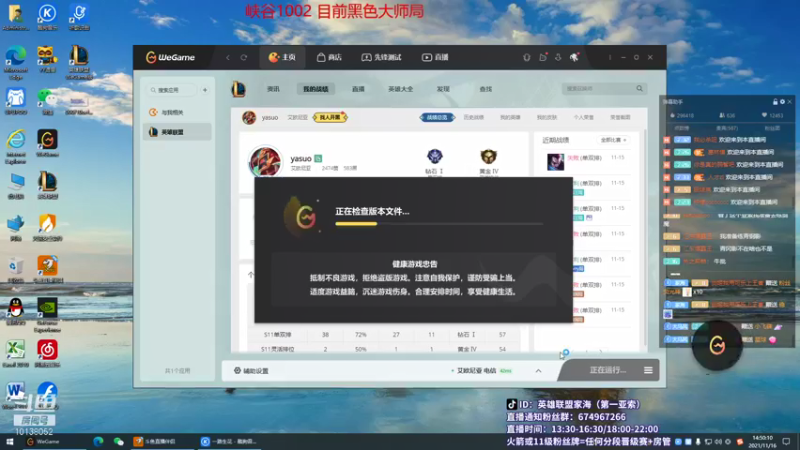Switch to the 我的战绩 tab
The image size is (800, 450).
pyautogui.click(x=315, y=89)
